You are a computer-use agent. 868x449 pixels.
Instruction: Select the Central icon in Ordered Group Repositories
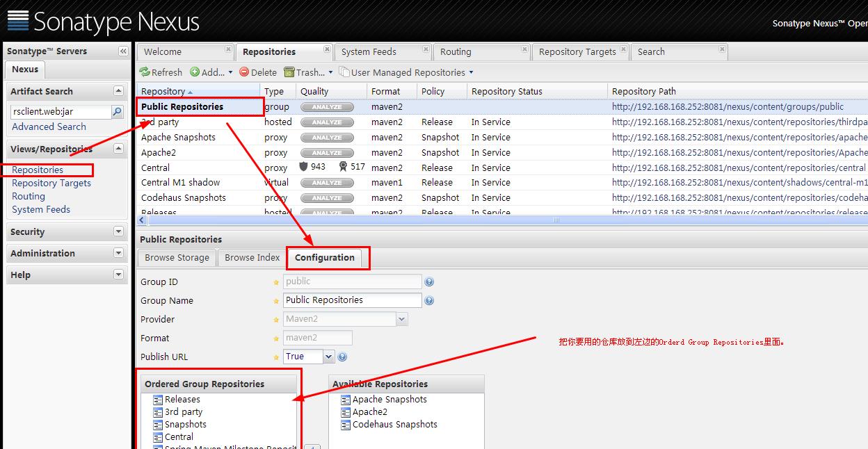click(158, 437)
